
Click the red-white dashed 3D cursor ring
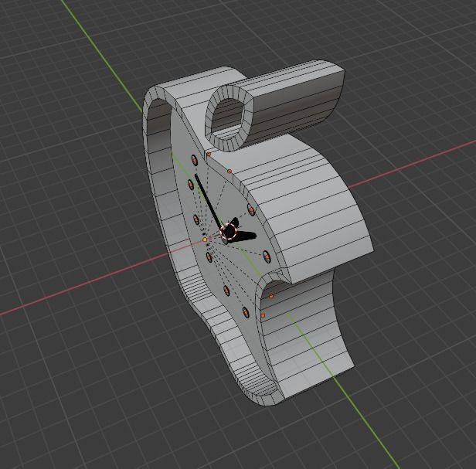(228, 232)
